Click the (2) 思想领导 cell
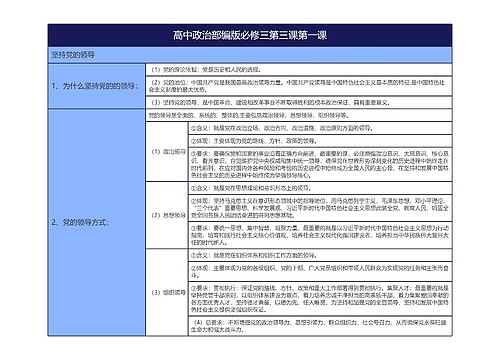The width and height of the screenshot is (500, 360). click(x=167, y=215)
